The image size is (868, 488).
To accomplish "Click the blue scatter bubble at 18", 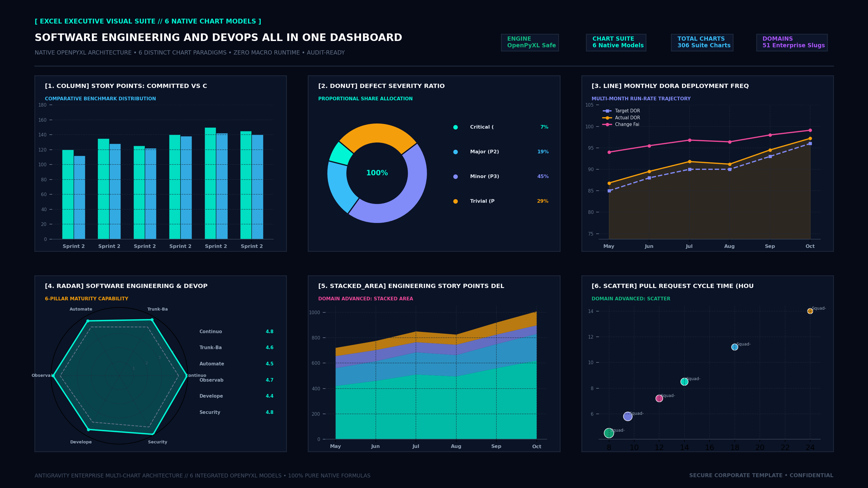I will pos(734,347).
